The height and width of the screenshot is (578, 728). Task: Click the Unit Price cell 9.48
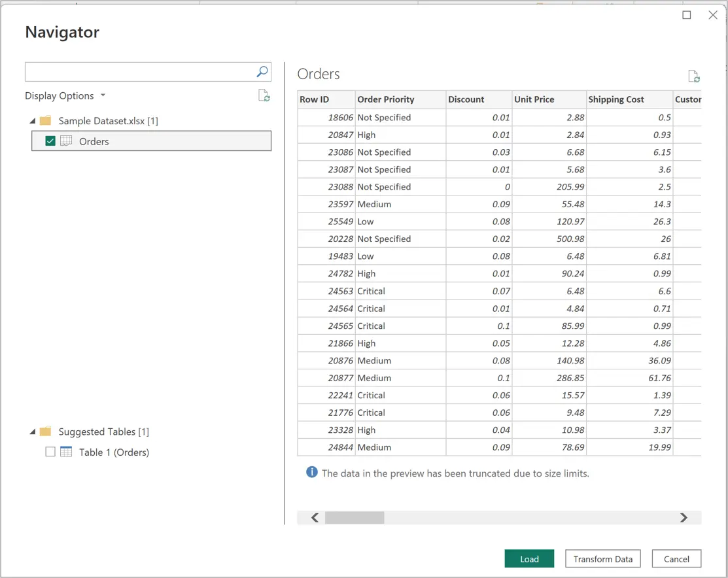coord(549,413)
